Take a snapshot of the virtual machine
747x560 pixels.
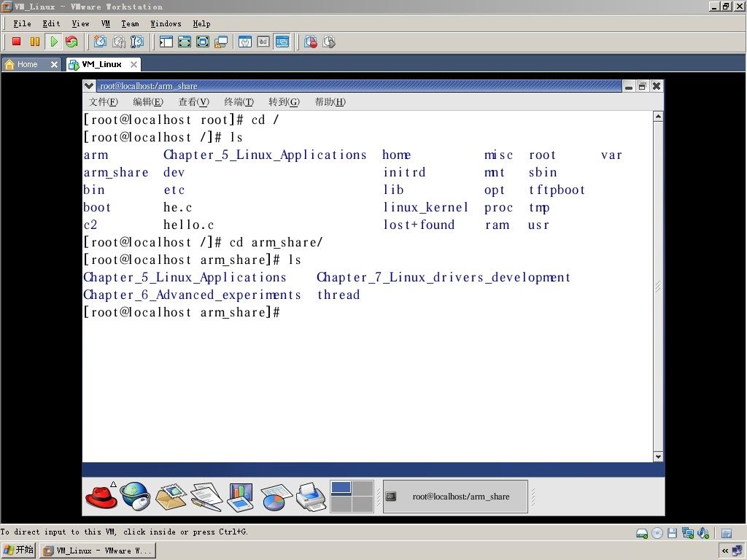click(100, 42)
